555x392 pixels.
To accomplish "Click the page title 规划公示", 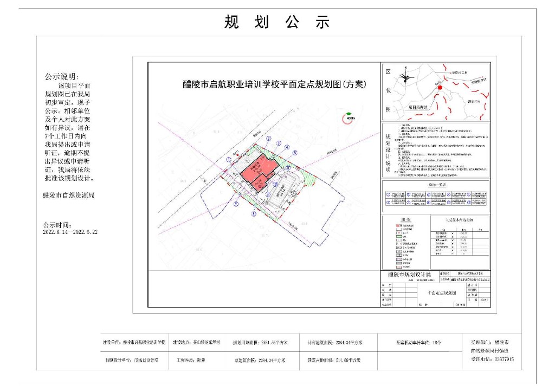I will pos(277,22).
